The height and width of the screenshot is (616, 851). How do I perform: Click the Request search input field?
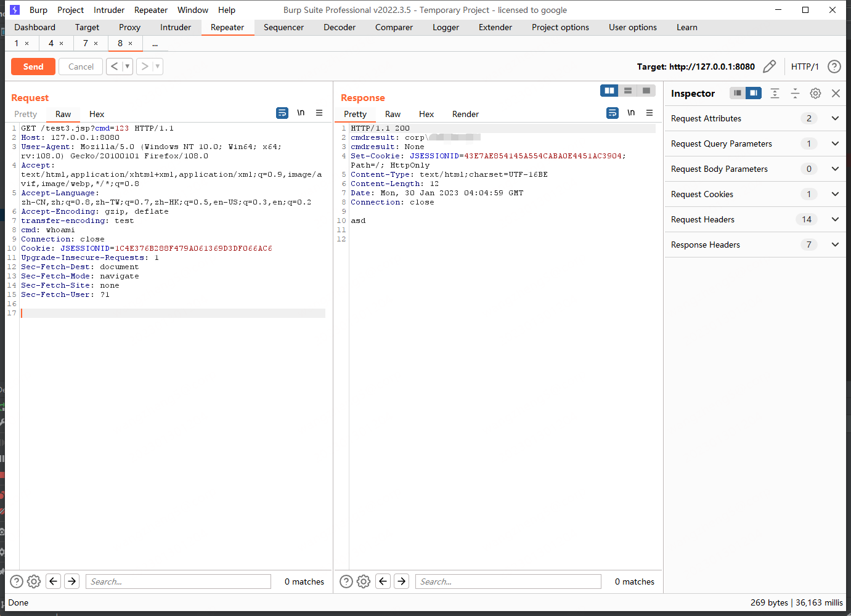click(x=177, y=582)
